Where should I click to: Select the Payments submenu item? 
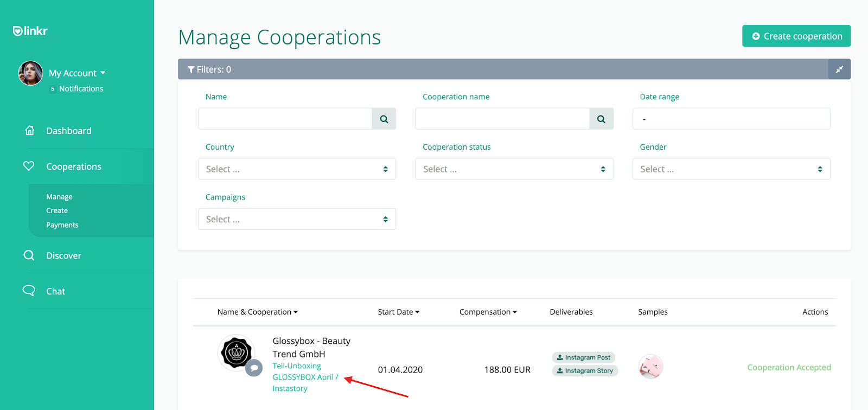62,225
